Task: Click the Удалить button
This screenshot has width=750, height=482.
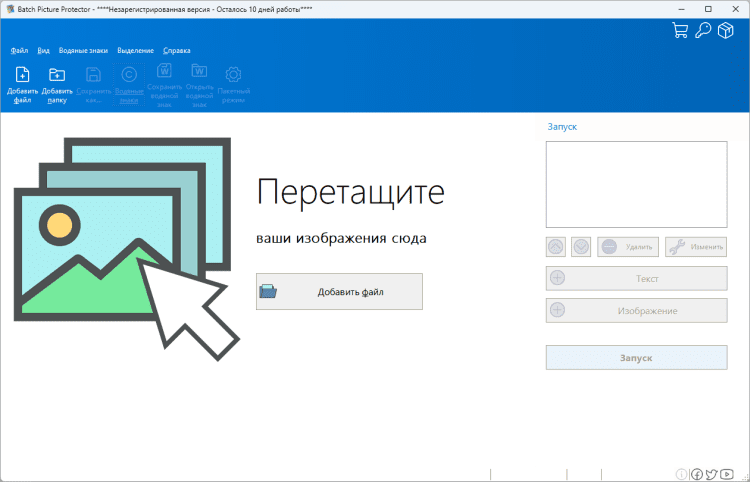Action: pos(628,247)
